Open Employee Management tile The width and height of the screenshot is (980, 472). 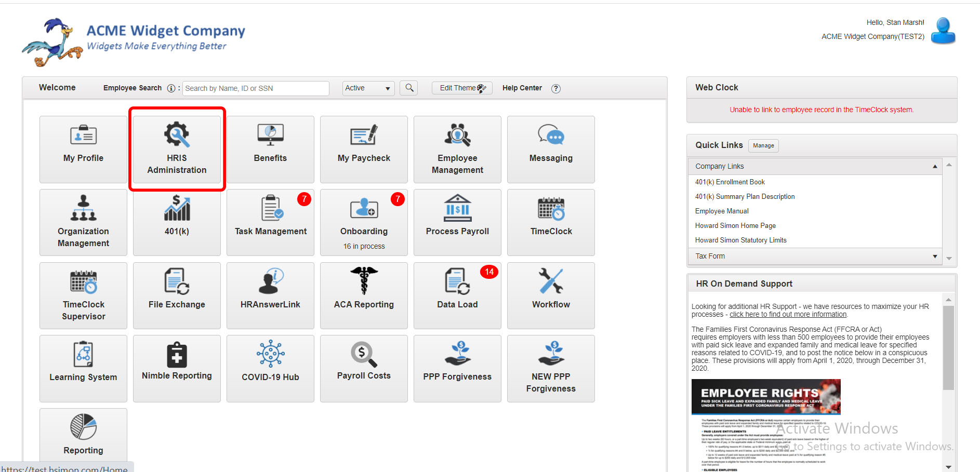coord(457,150)
